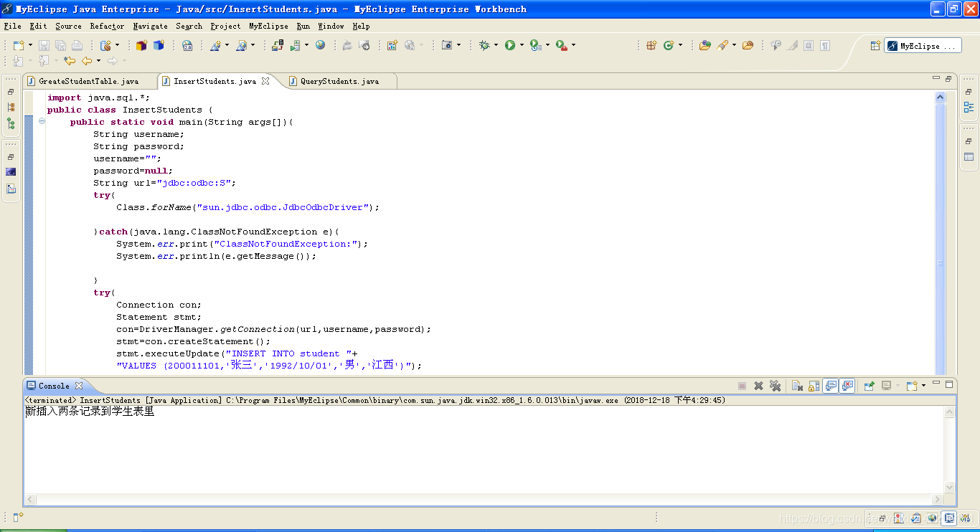This screenshot has width=980, height=532.
Task: Click the Save toolbar icon
Action: pyautogui.click(x=44, y=45)
